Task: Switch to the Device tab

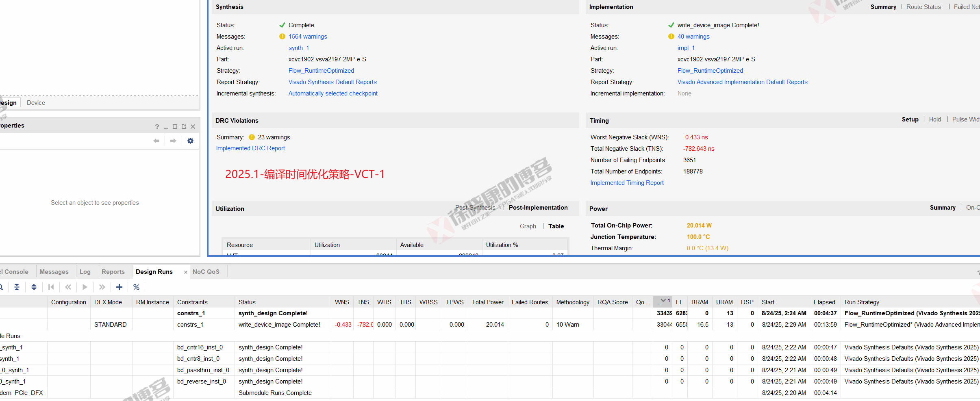Action: pos(36,103)
